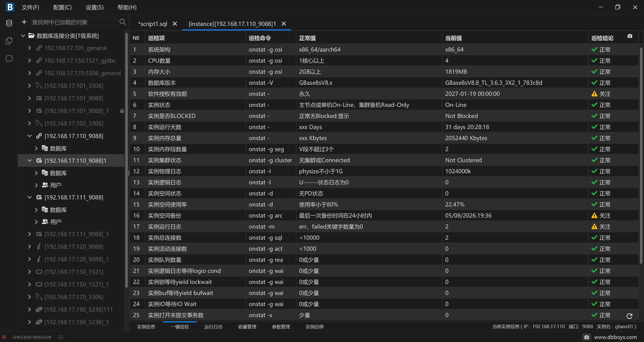Click the folder icon of 数据库连接分类
This screenshot has width=644, height=342.
point(31,35)
